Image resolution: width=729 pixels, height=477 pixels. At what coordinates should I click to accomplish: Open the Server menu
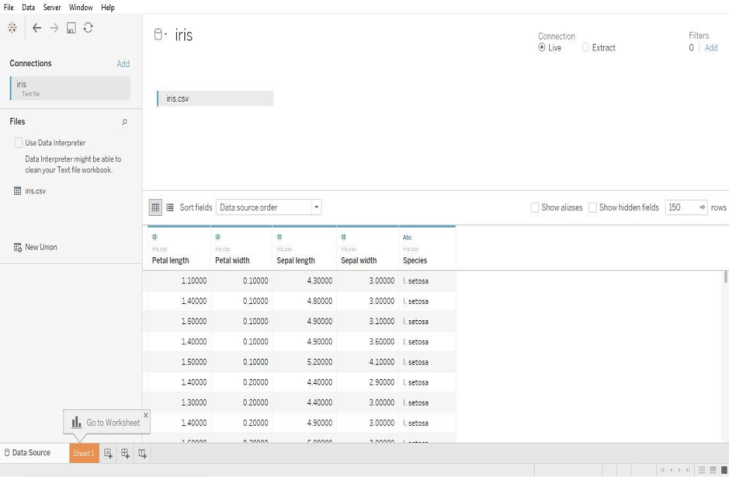tap(52, 7)
